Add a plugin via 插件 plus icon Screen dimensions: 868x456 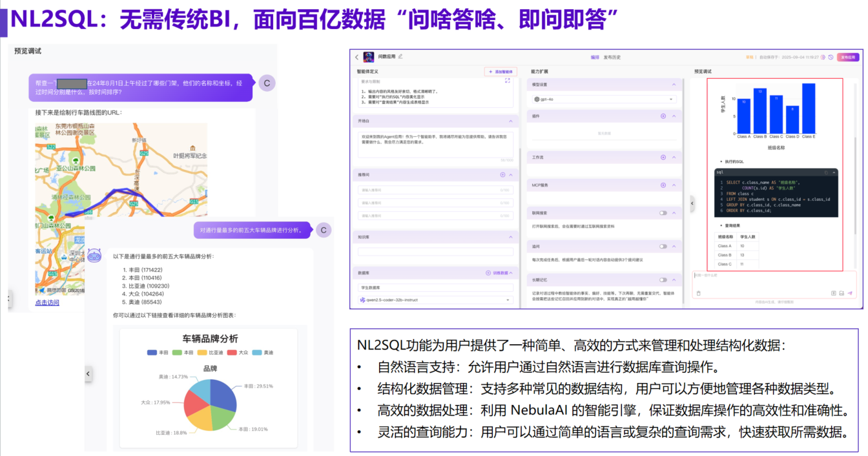click(663, 116)
